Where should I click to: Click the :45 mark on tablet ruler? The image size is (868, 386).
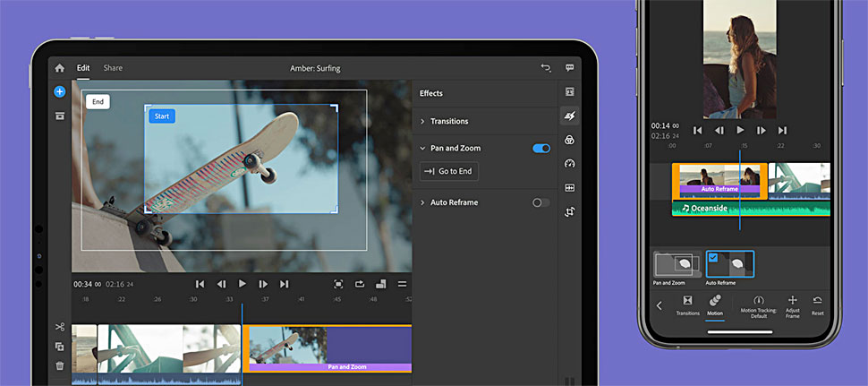click(x=337, y=300)
